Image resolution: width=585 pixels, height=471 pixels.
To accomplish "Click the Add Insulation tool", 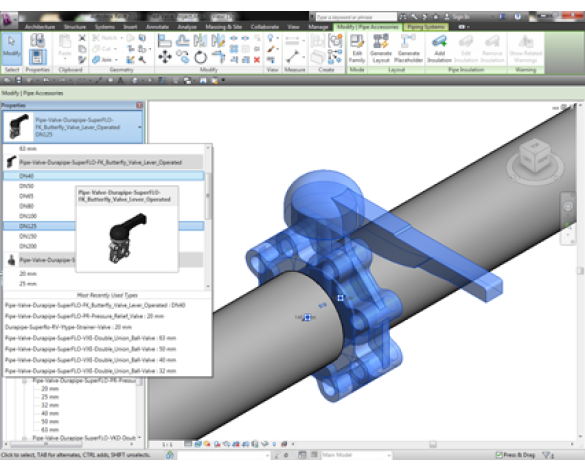I will coord(439,49).
